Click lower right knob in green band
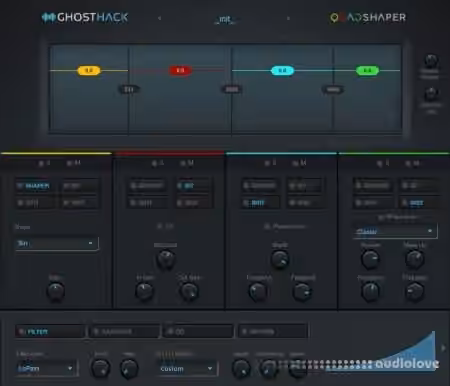The image size is (450, 386). 415,291
